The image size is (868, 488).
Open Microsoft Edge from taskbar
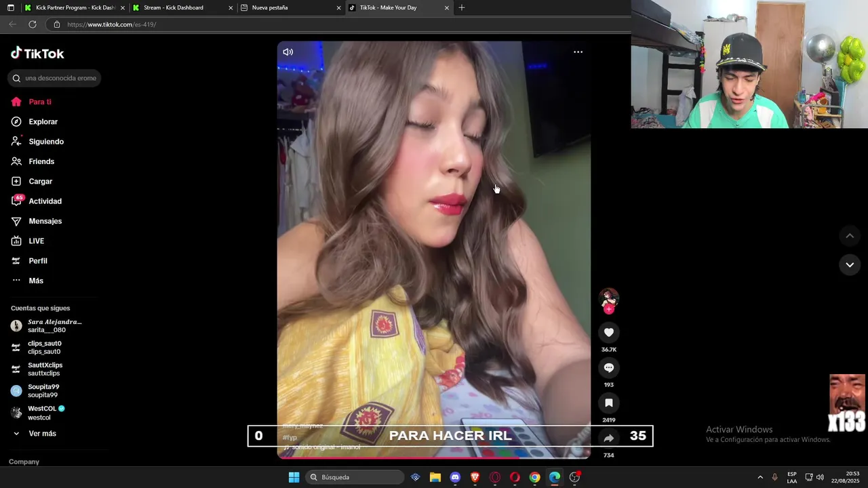[555, 477]
